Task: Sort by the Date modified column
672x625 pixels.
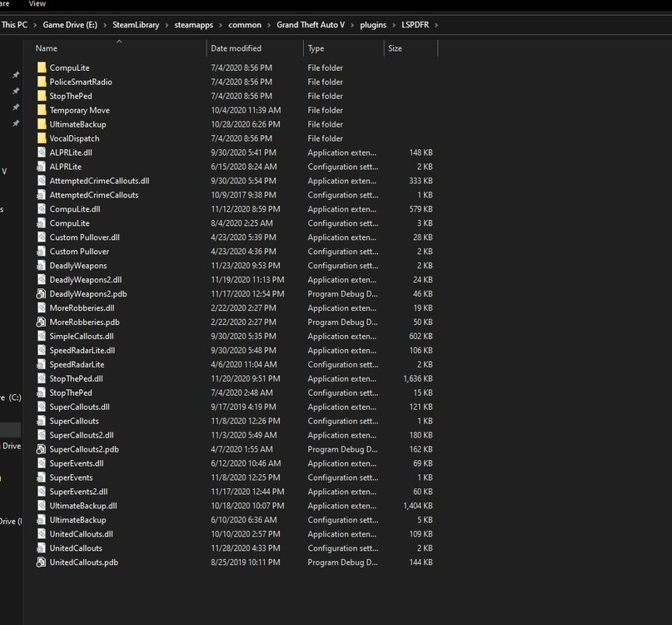Action: (x=236, y=48)
